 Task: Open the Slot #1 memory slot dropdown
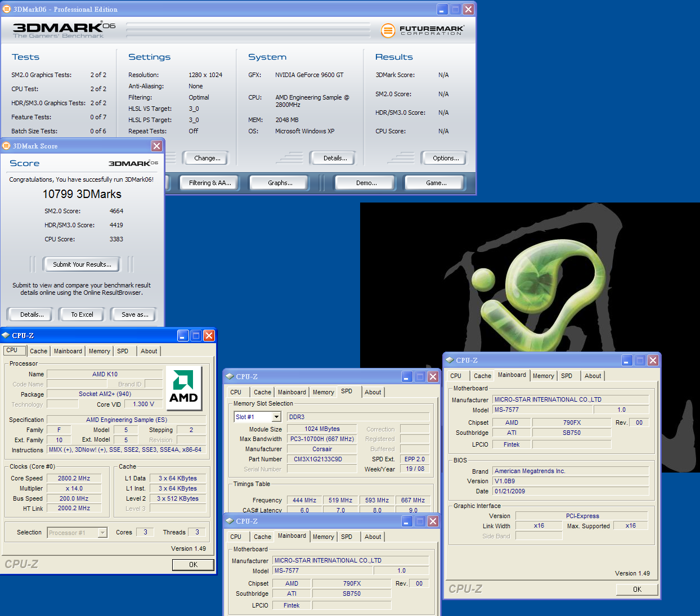click(276, 417)
